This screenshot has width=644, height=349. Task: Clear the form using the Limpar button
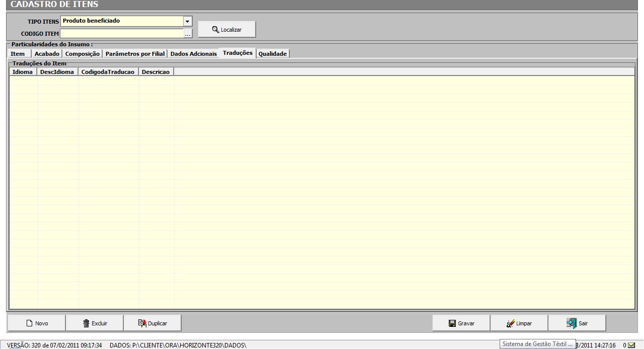tap(519, 323)
